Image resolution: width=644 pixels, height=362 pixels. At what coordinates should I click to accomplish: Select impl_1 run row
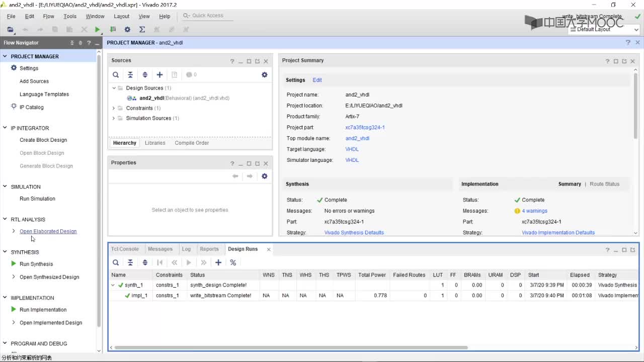[x=373, y=296]
